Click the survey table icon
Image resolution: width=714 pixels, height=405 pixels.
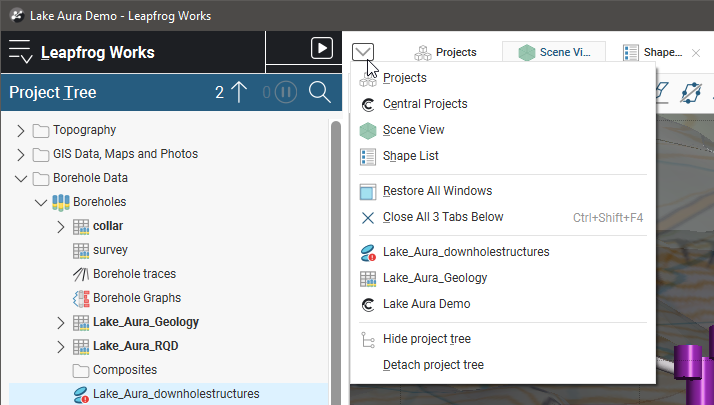click(x=82, y=250)
